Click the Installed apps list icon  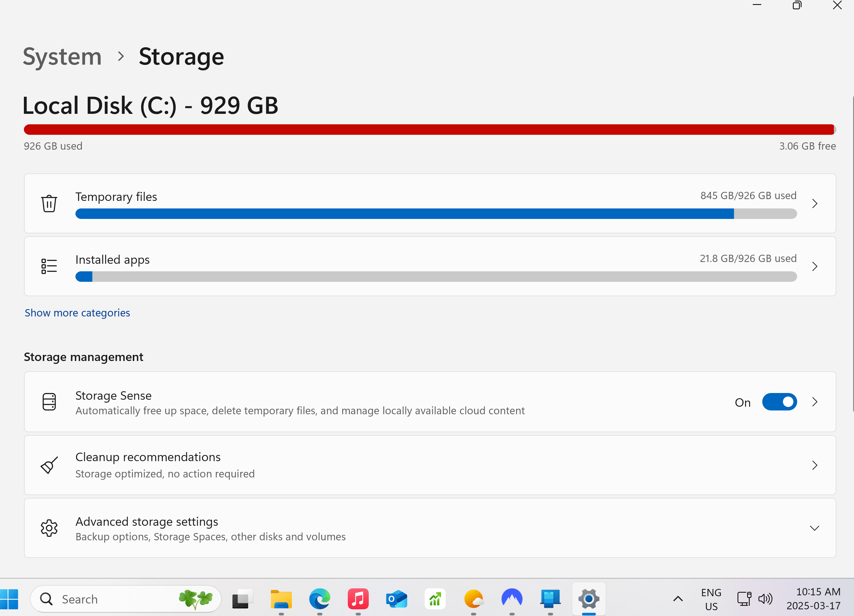[x=49, y=266]
